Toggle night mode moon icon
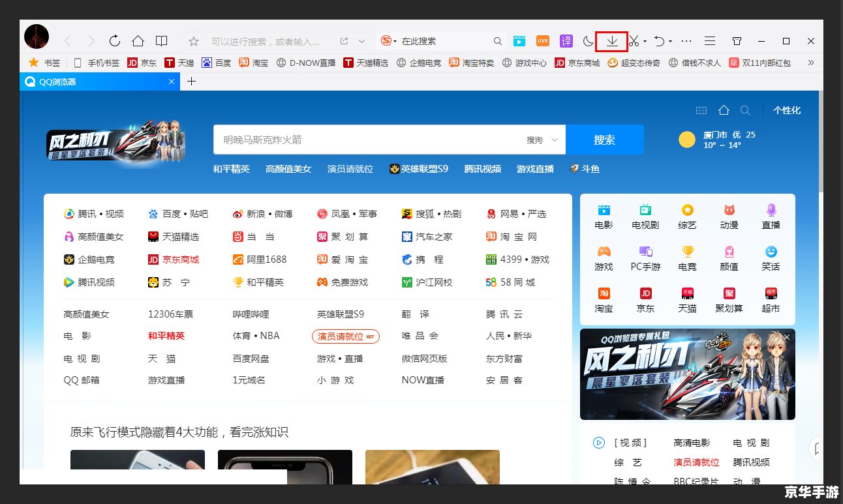The image size is (843, 504). coord(588,41)
